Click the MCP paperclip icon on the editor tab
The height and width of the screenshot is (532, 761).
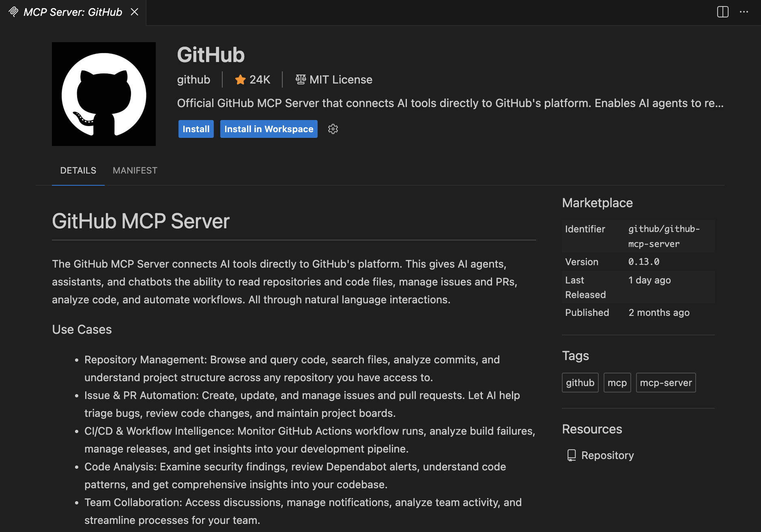(13, 12)
